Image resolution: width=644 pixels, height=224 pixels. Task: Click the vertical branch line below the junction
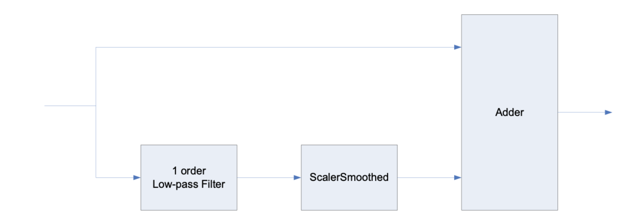(96, 142)
